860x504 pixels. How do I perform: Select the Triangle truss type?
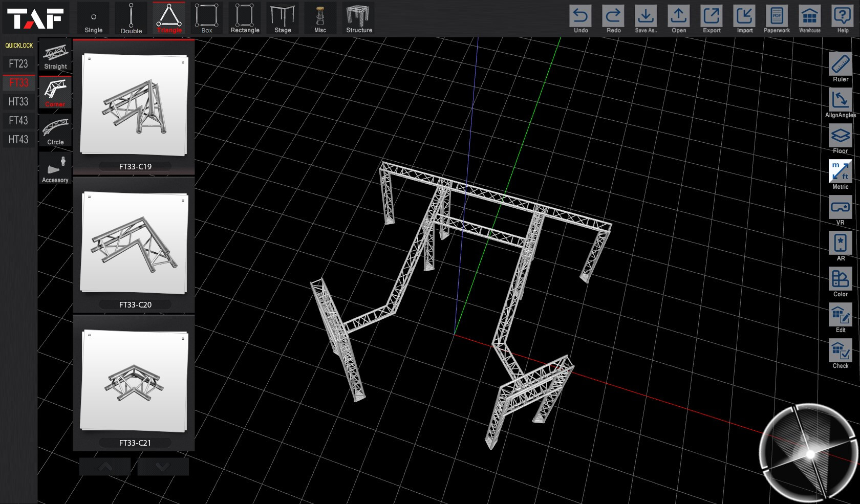coord(169,18)
